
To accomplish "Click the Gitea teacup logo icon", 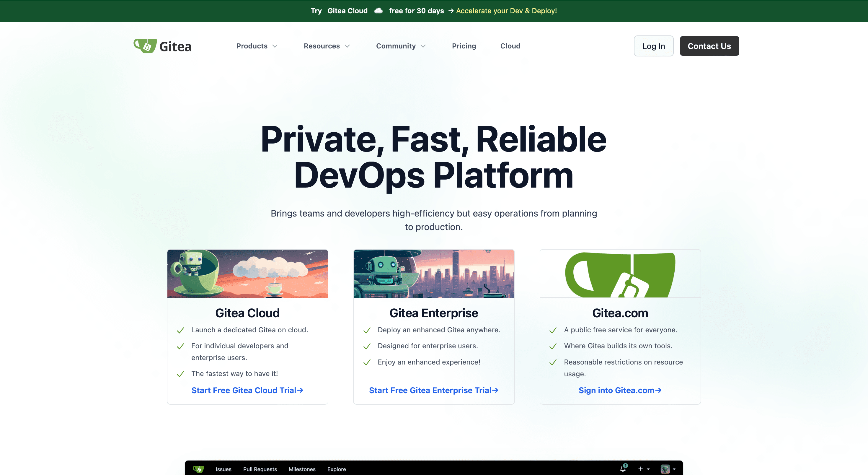I will coord(145,46).
